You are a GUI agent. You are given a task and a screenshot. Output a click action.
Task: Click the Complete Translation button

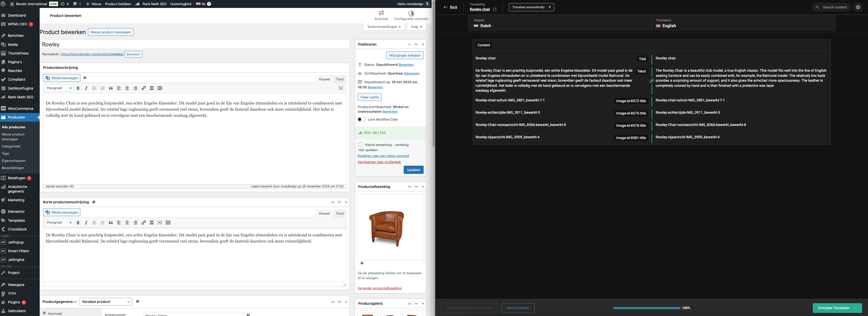point(837,308)
